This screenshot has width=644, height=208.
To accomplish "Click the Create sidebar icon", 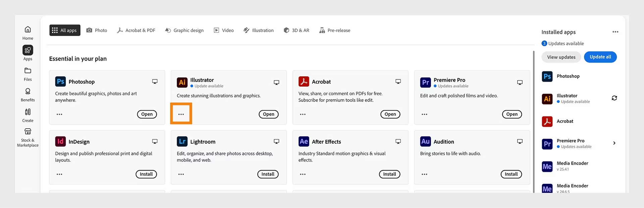I will [x=28, y=115].
